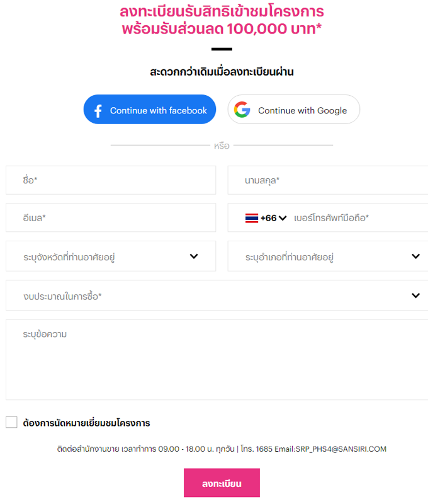Focus the last name (นามสกุล) field
The height and width of the screenshot is (504, 428).
327,180
